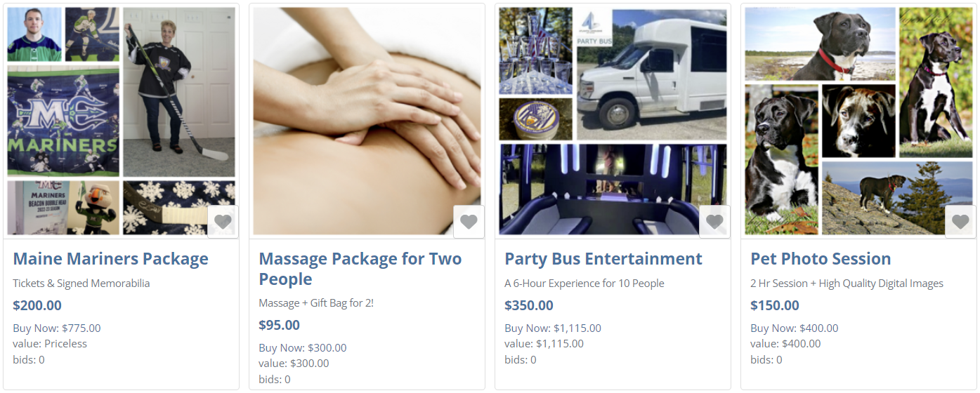Click heart icon on Party Bus Entertainment
Viewport: 980px width, 393px height.
[x=714, y=222]
